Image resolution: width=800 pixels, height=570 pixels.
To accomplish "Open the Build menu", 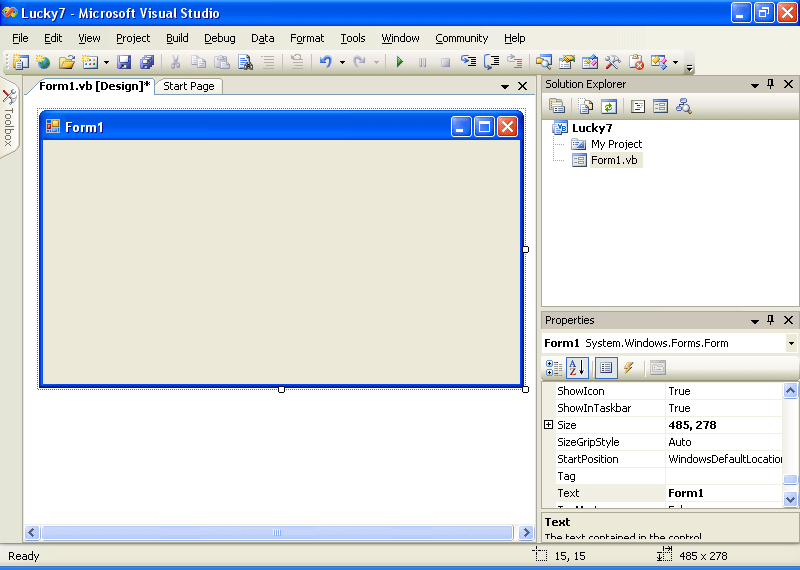I will tap(177, 38).
